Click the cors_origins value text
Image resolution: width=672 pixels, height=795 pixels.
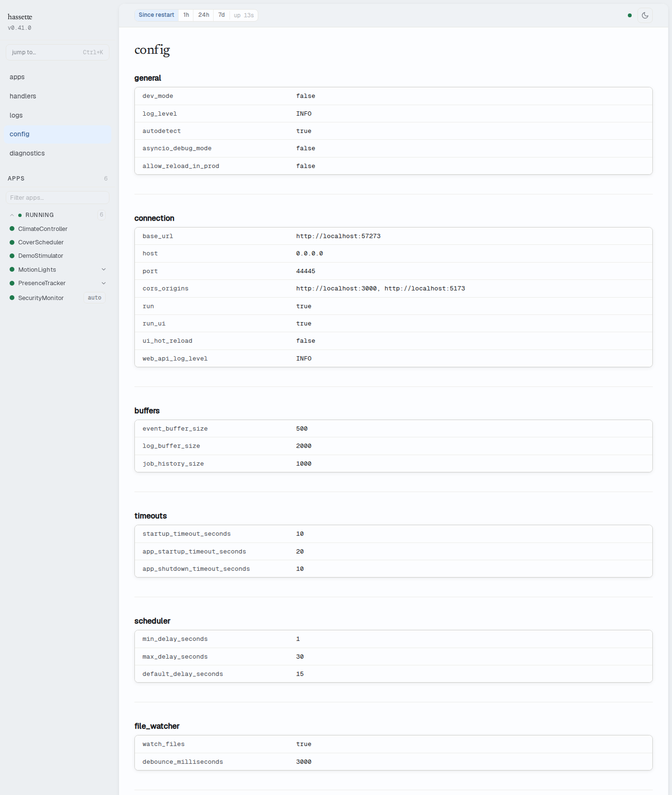click(381, 289)
